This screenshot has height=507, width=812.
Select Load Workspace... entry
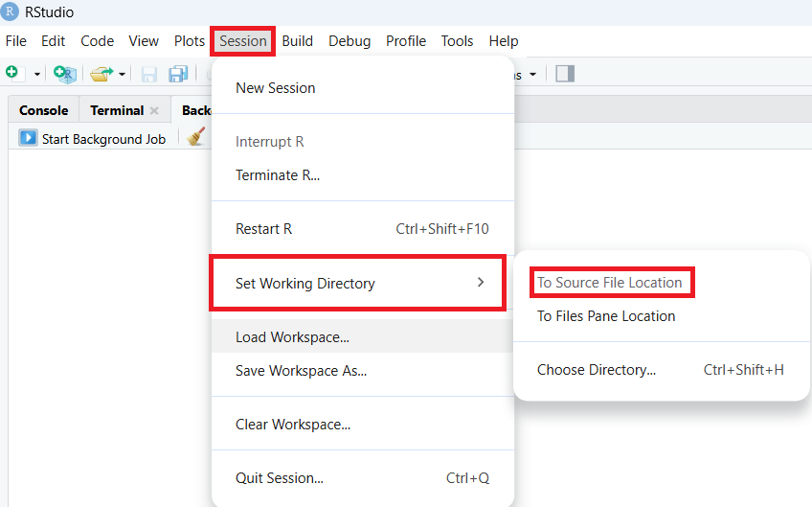(x=363, y=337)
